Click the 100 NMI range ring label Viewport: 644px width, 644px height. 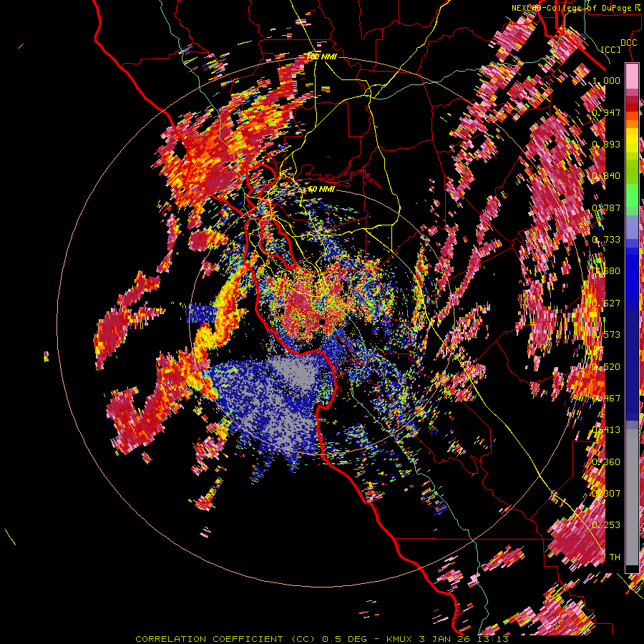(321, 57)
